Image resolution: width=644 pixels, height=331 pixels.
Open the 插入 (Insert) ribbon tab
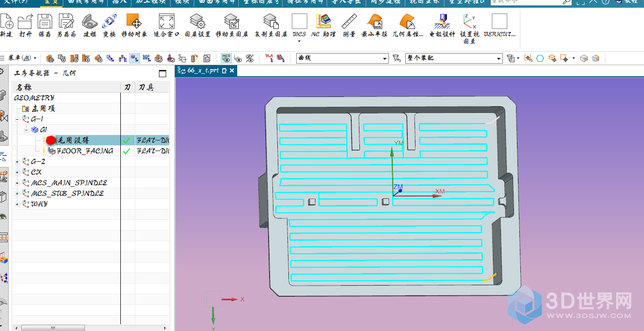pyautogui.click(x=120, y=2)
